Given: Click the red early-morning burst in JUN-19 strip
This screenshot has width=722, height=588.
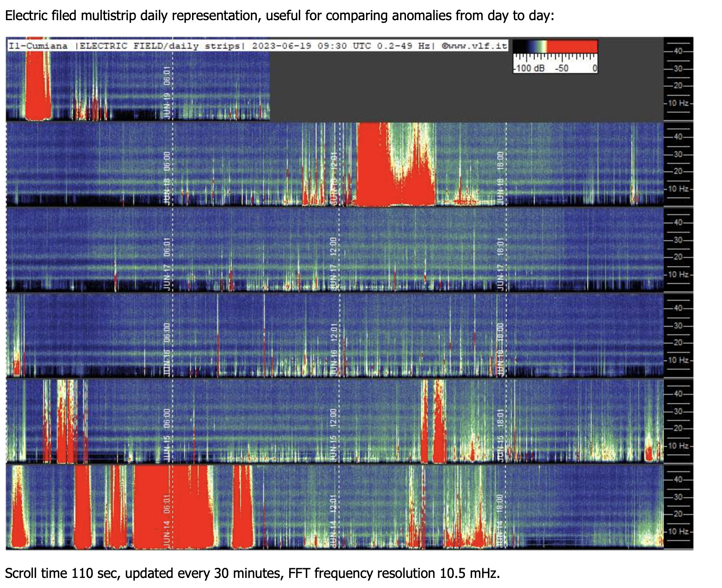Looking at the screenshot, I should 38,80.
